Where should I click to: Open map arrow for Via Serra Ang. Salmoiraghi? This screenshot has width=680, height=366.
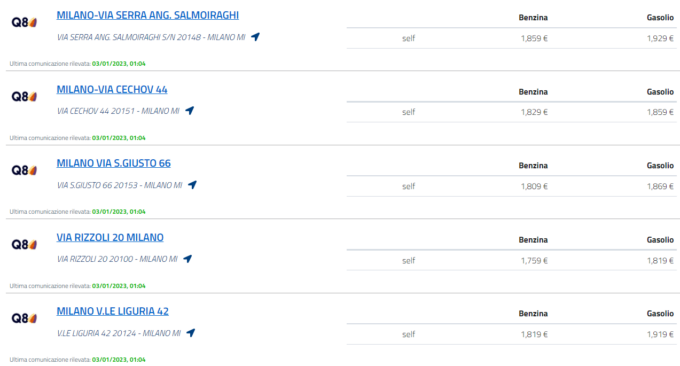(x=255, y=37)
